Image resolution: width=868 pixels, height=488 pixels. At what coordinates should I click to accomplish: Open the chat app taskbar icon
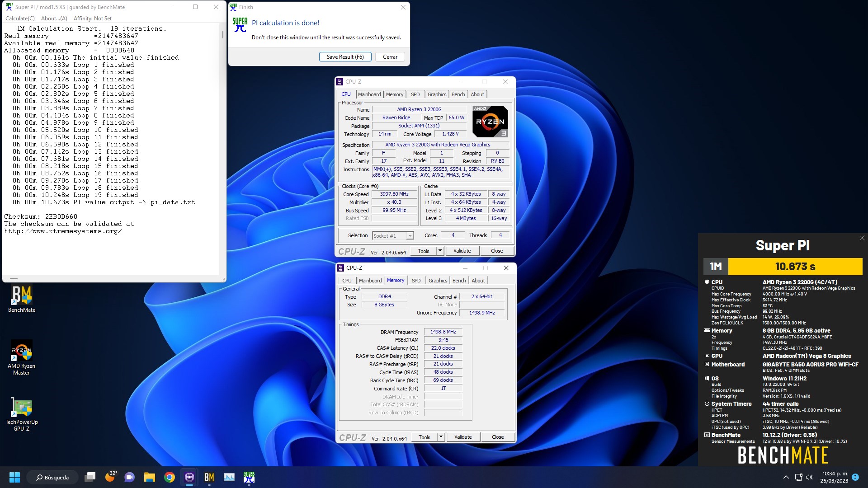129,477
